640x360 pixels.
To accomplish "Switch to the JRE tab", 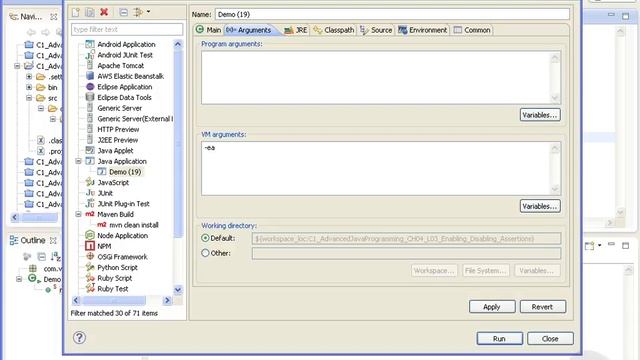I will 296,30.
